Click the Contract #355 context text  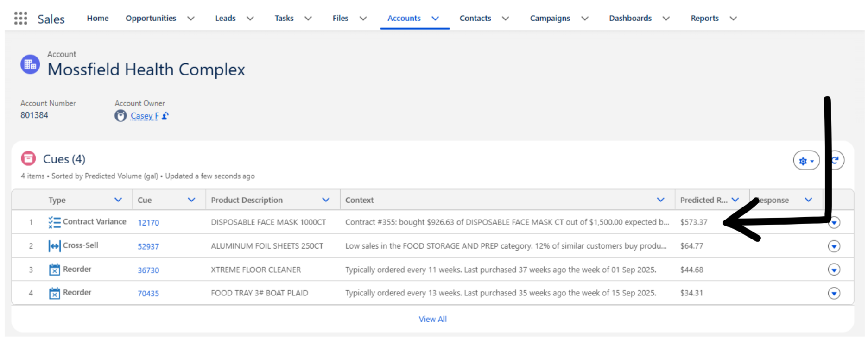pos(507,222)
